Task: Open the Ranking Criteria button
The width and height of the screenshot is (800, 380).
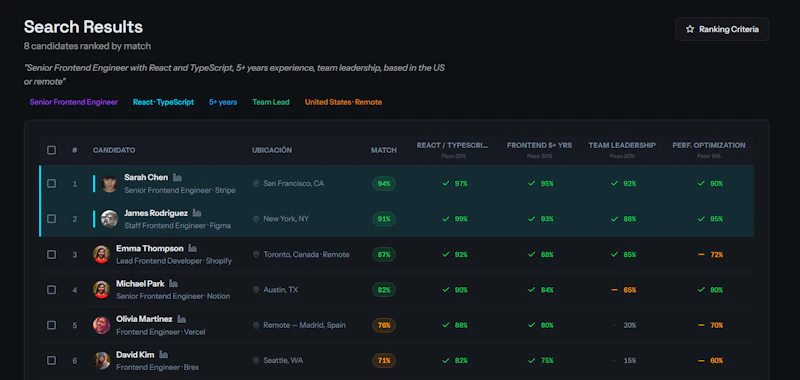Action: tap(722, 29)
